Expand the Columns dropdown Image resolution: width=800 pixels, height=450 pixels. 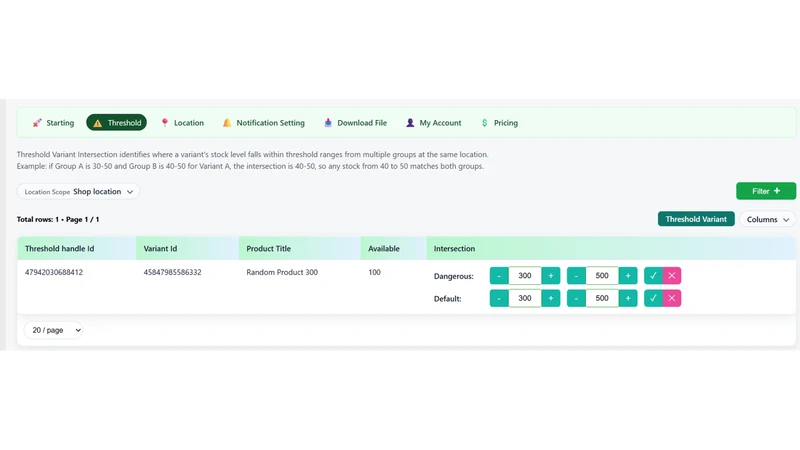click(x=767, y=219)
